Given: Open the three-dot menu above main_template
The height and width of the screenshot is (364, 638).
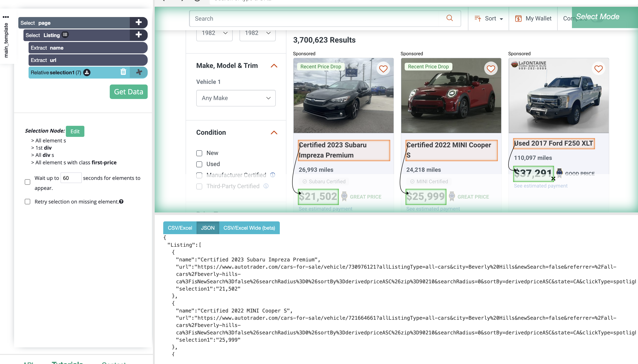Looking at the screenshot, I should (6, 17).
